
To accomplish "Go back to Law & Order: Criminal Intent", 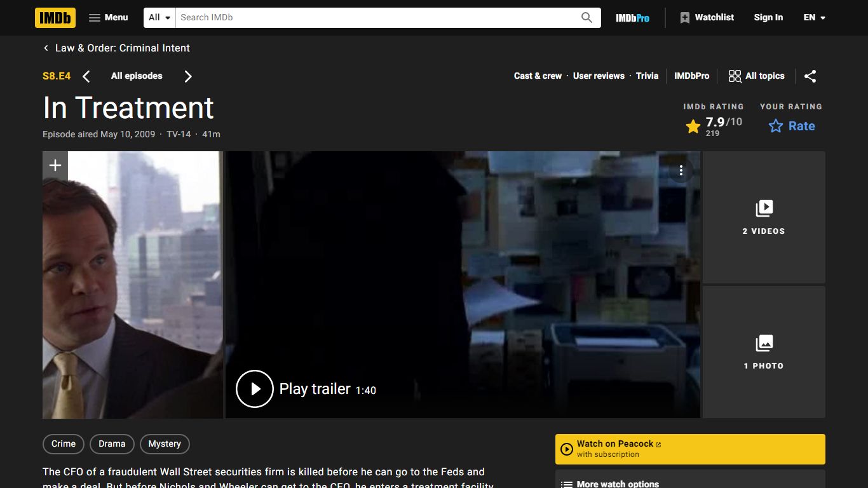I will tap(116, 48).
